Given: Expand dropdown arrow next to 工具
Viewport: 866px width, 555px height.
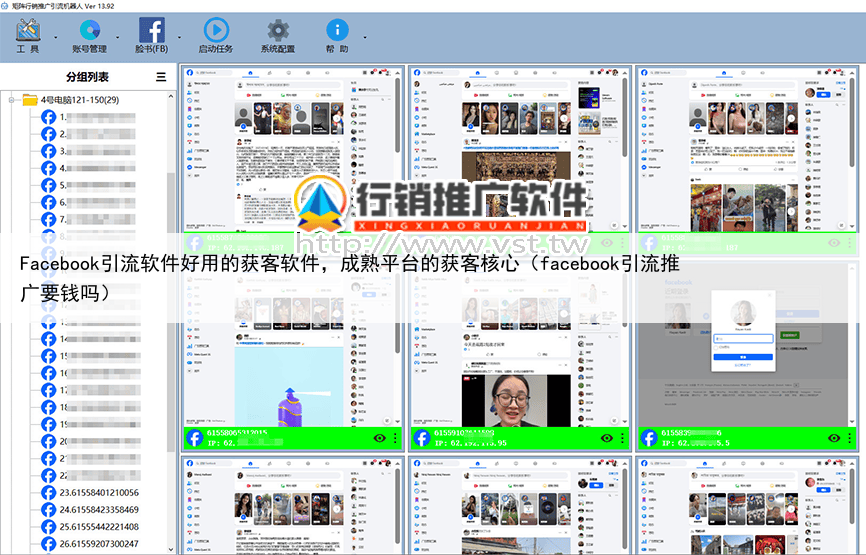Looking at the screenshot, I should (56, 38).
